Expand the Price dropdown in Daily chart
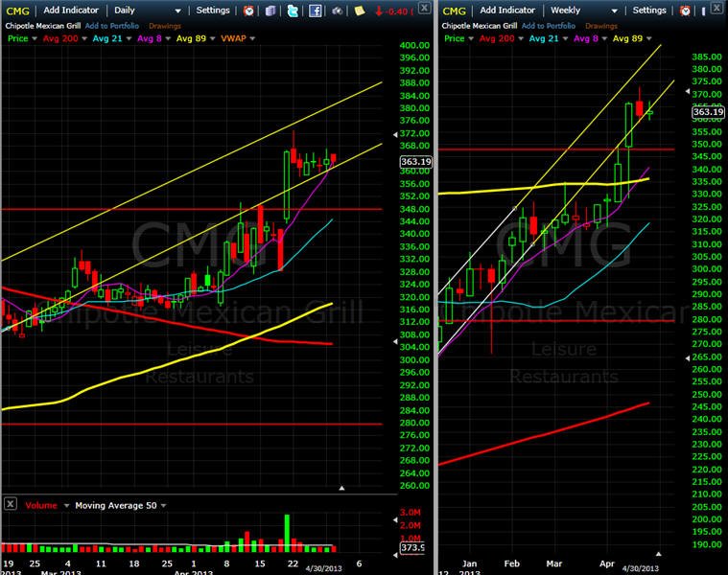Viewport: 728px width, 575px height. click(35, 39)
